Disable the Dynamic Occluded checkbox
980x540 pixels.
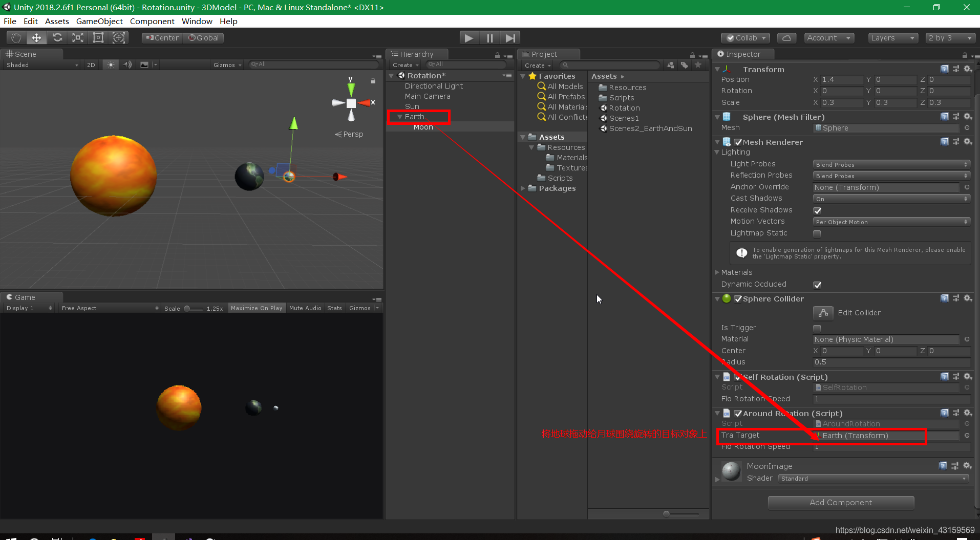coord(818,285)
